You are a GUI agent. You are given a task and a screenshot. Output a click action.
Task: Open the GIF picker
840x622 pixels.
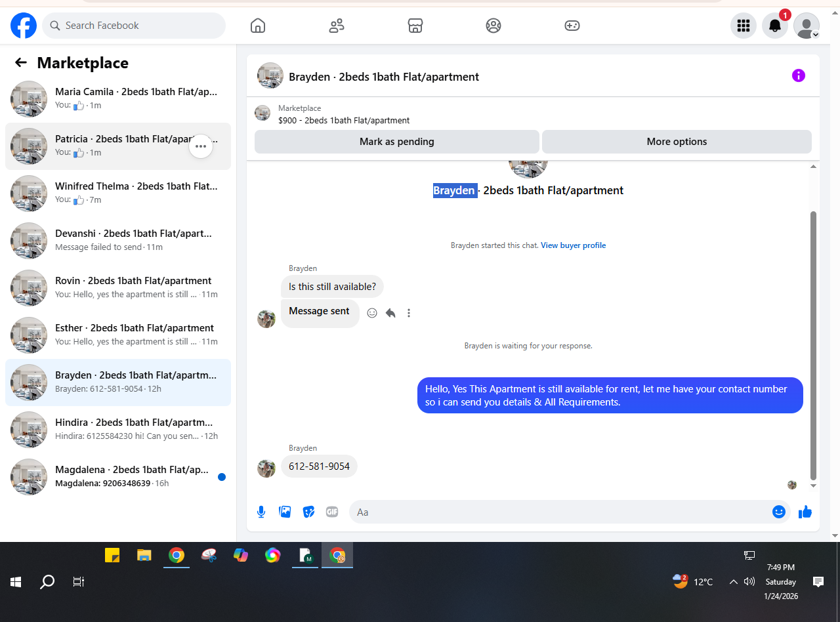pyautogui.click(x=332, y=512)
